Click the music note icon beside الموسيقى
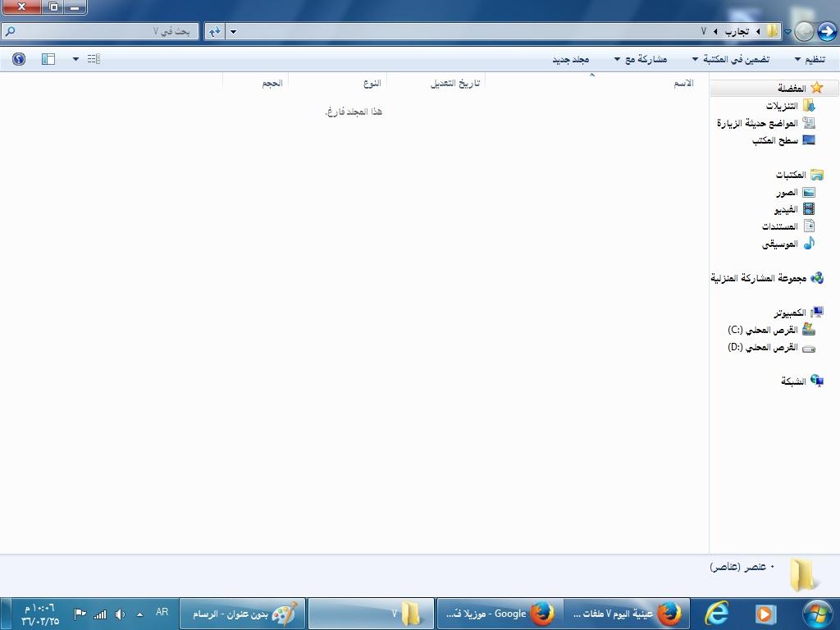The height and width of the screenshot is (630, 840). (808, 244)
